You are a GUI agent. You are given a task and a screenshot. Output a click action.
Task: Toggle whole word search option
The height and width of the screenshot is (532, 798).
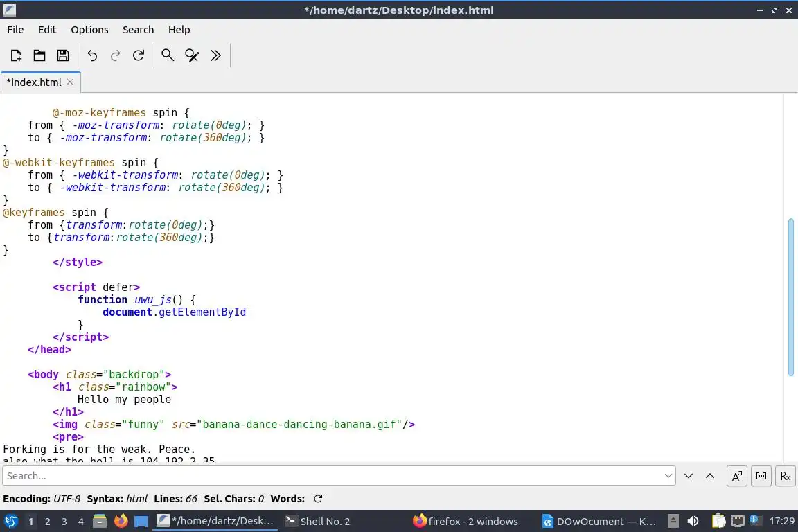[761, 476]
